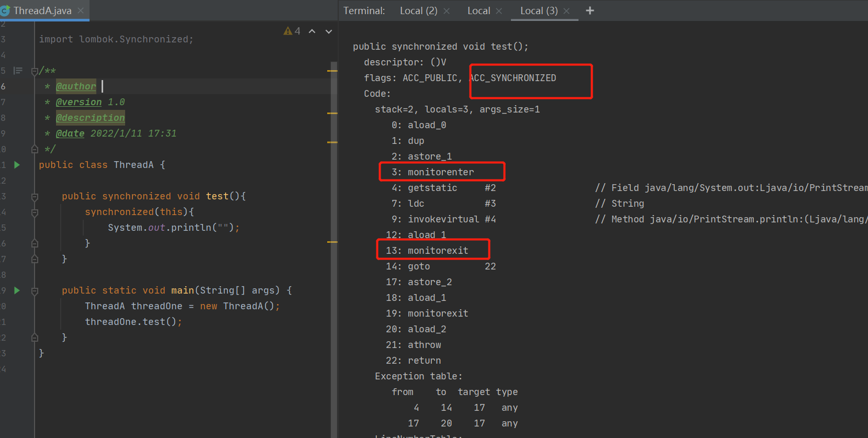This screenshot has width=868, height=438.
Task: Add a new terminal session with plus
Action: [x=590, y=10]
